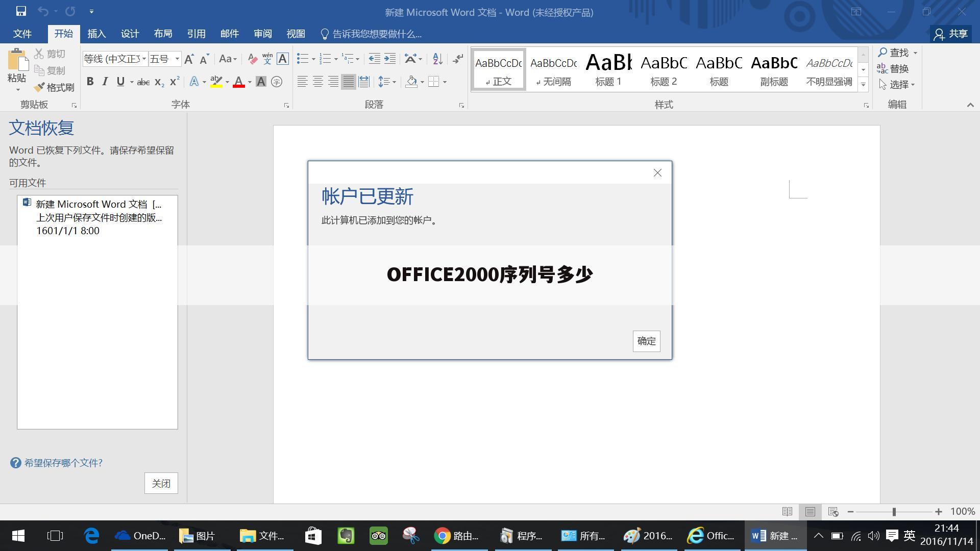Click the Tell me what to do search box
Viewport: 980px width, 551px height.
[371, 34]
